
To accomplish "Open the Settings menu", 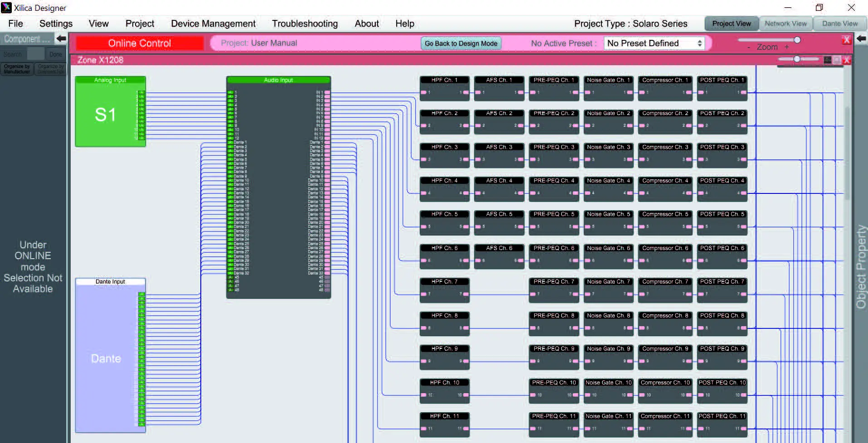I will point(56,24).
